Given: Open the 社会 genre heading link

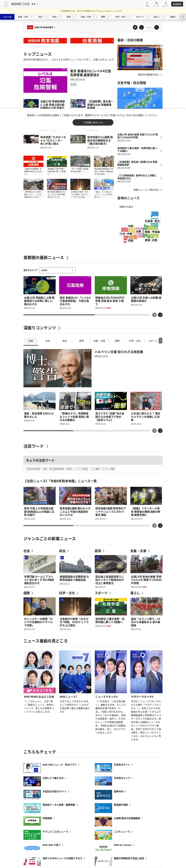Looking at the screenshot, I should click(x=28, y=551).
